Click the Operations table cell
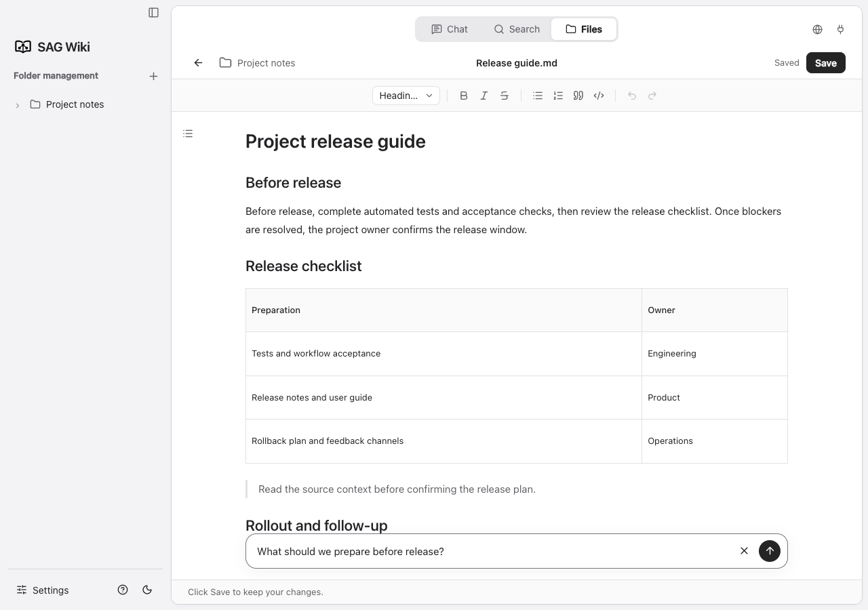The width and height of the screenshot is (868, 610). pyautogui.click(x=715, y=441)
